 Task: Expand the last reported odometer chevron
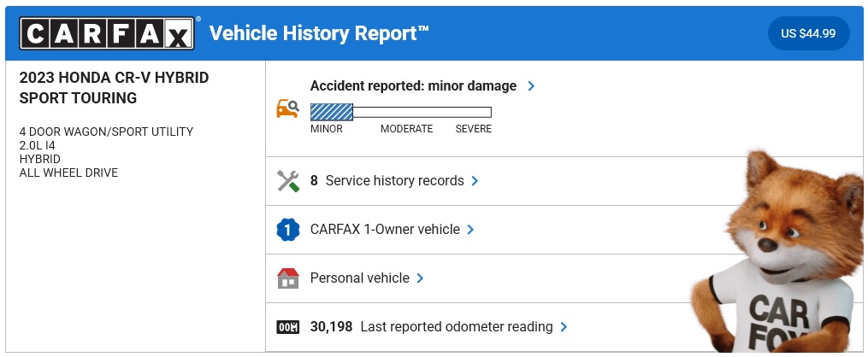(564, 327)
